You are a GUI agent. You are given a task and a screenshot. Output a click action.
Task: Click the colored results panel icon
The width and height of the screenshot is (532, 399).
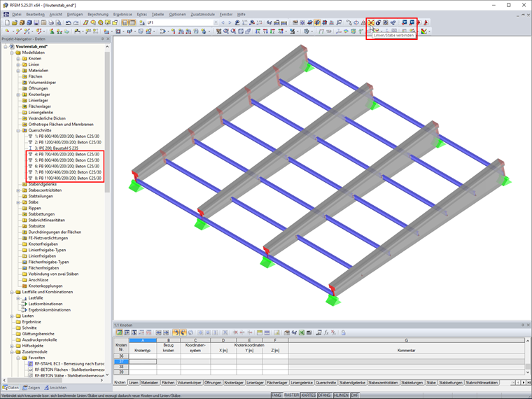click(x=423, y=31)
